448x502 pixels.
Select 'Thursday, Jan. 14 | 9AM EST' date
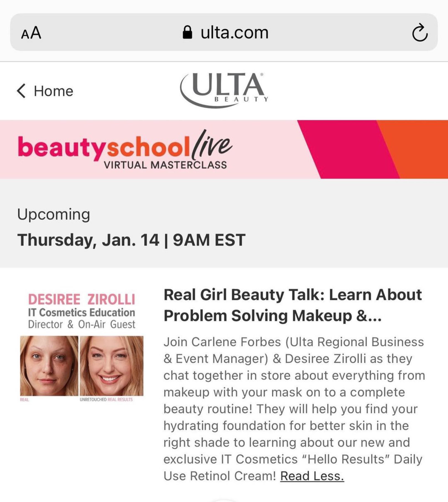(131, 240)
